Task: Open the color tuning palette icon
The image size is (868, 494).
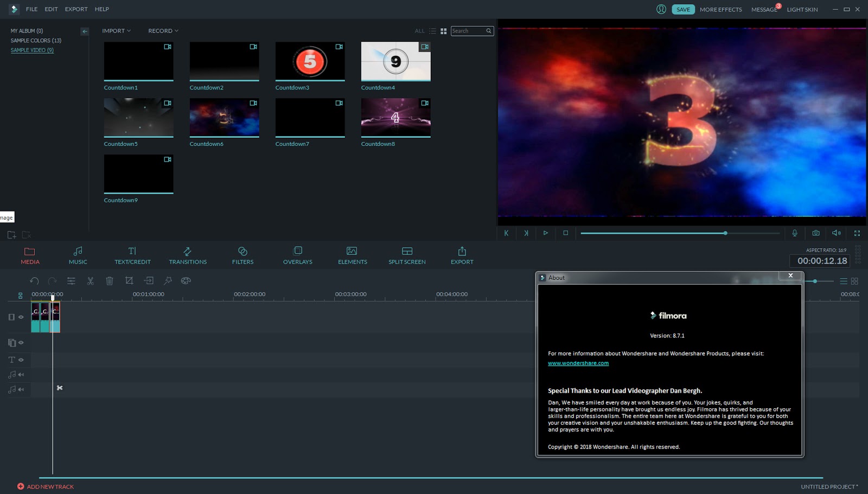Action: tap(186, 281)
